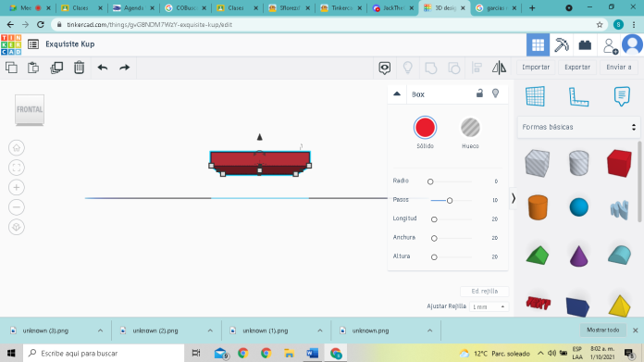This screenshot has height=362, width=644.
Task: Click the Enviar a button
Action: pyautogui.click(x=619, y=67)
